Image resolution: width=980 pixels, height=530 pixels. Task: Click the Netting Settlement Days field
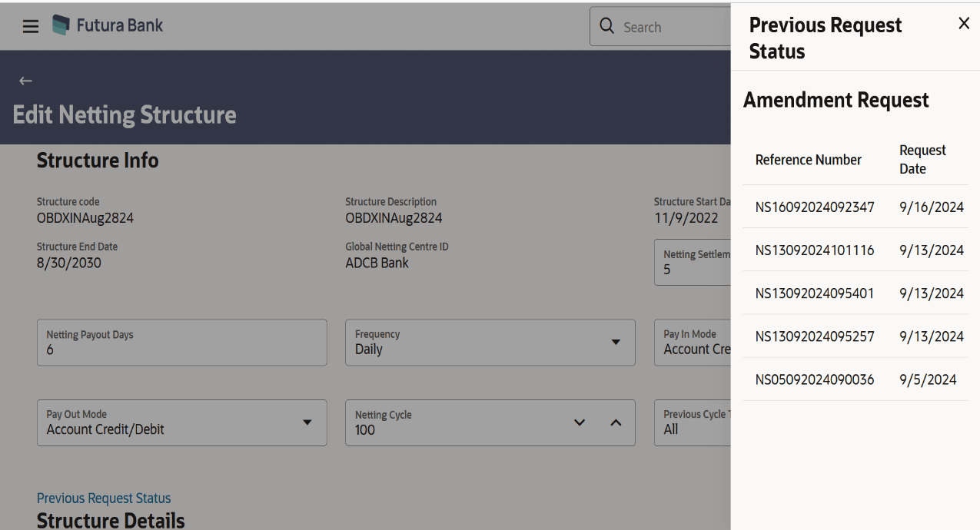(x=693, y=262)
